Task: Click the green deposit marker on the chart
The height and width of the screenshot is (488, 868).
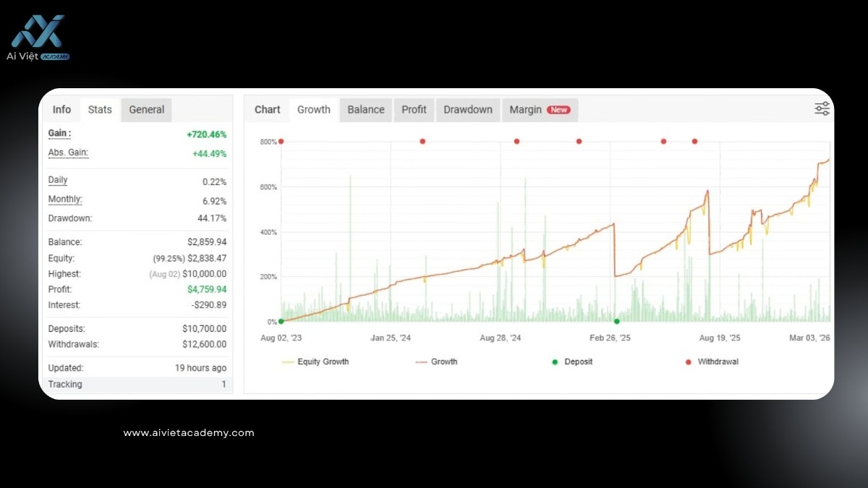Action: [x=617, y=320]
